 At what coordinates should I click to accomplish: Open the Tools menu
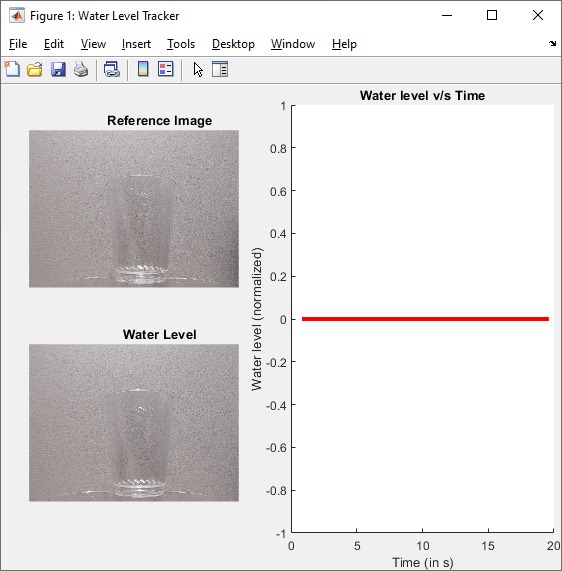coord(181,44)
